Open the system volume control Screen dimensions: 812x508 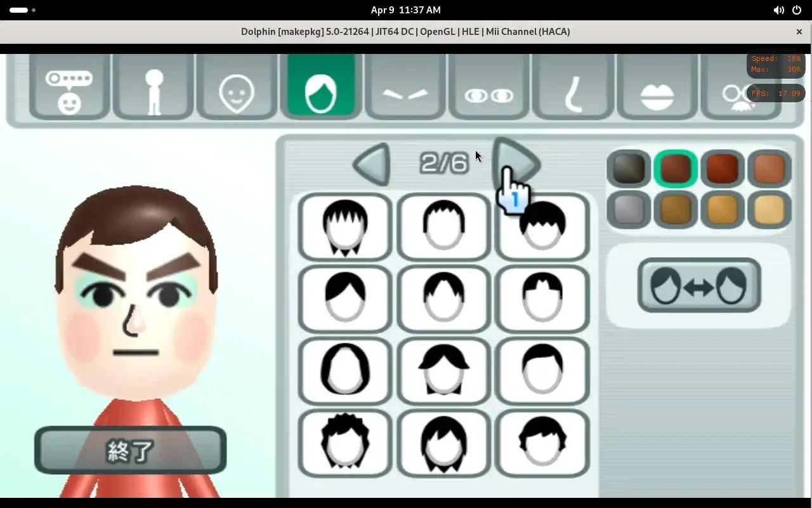click(x=778, y=10)
